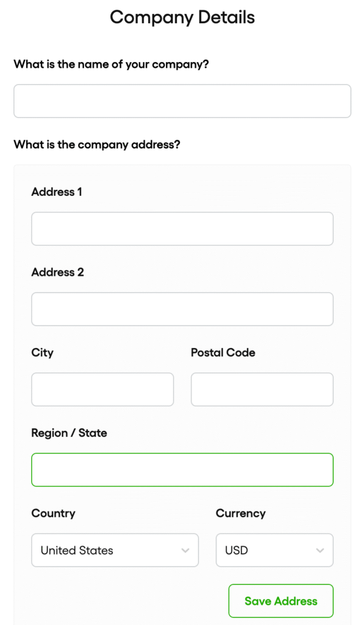
Task: Click the Currency dropdown chevron arrow
Action: (319, 550)
